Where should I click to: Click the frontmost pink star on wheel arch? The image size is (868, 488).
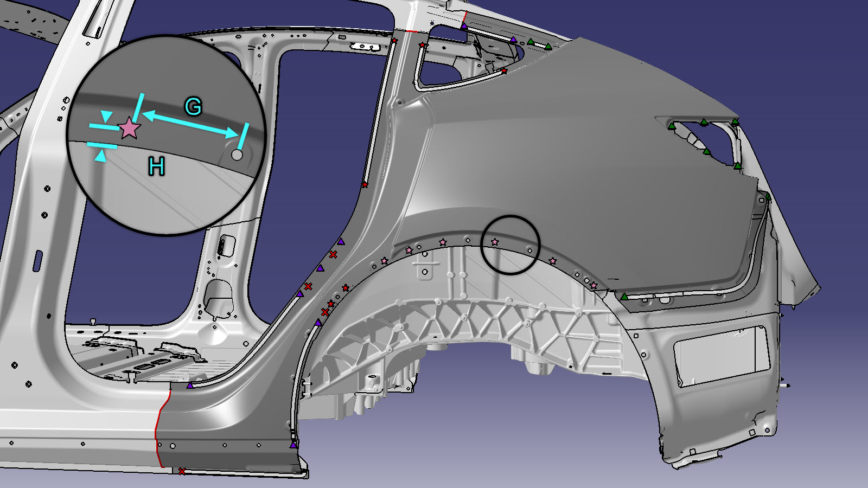tap(385, 261)
